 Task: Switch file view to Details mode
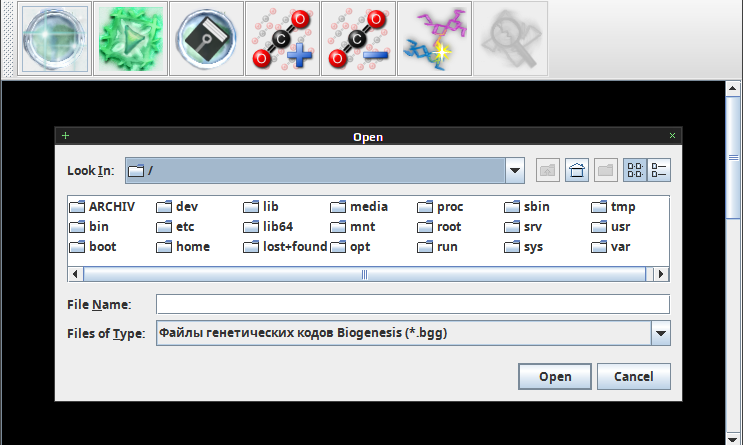click(659, 170)
